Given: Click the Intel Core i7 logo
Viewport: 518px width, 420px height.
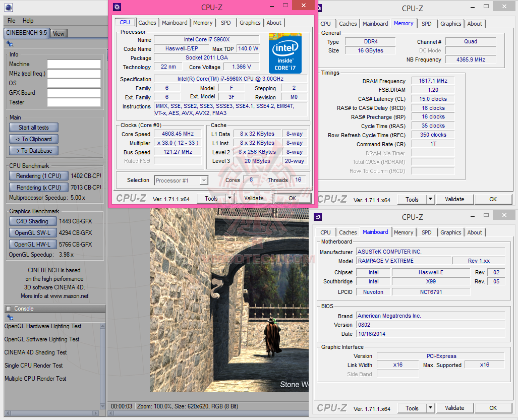Looking at the screenshot, I should tap(285, 53).
